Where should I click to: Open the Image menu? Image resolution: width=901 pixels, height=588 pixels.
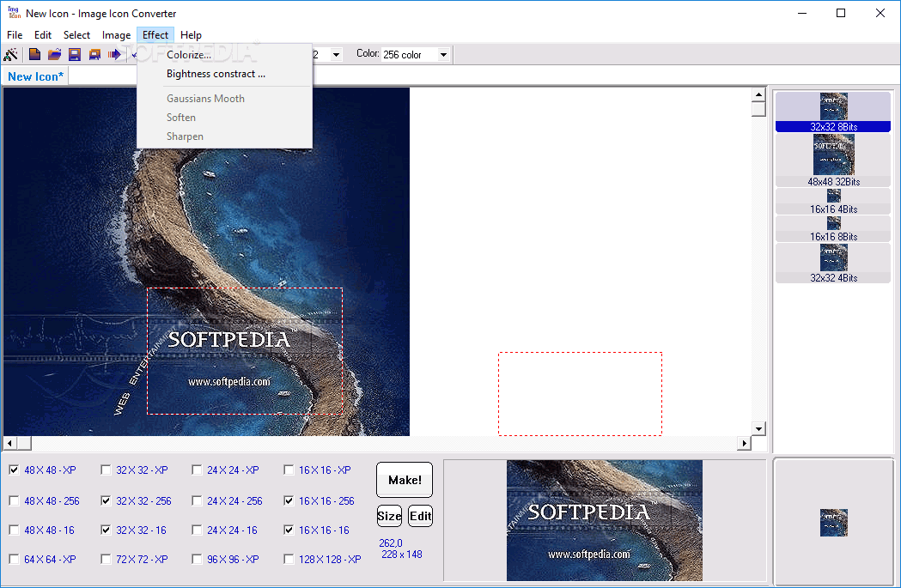(x=116, y=35)
